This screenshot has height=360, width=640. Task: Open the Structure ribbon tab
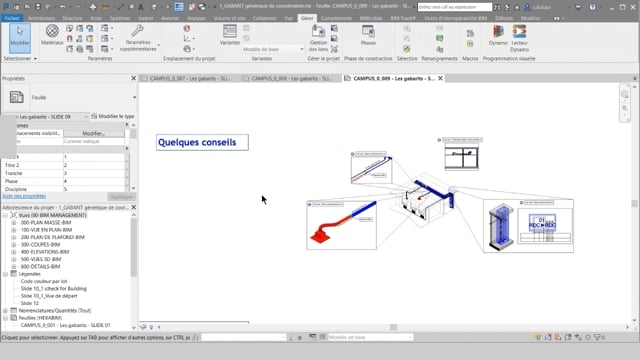tap(72, 18)
